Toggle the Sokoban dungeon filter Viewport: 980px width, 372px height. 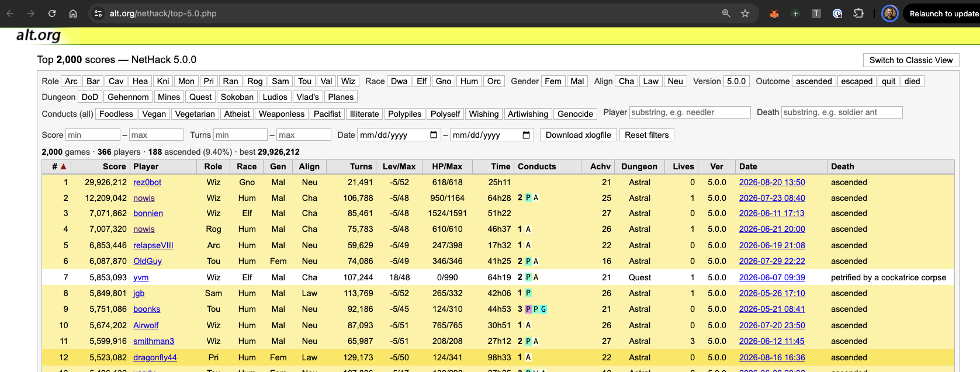(237, 97)
